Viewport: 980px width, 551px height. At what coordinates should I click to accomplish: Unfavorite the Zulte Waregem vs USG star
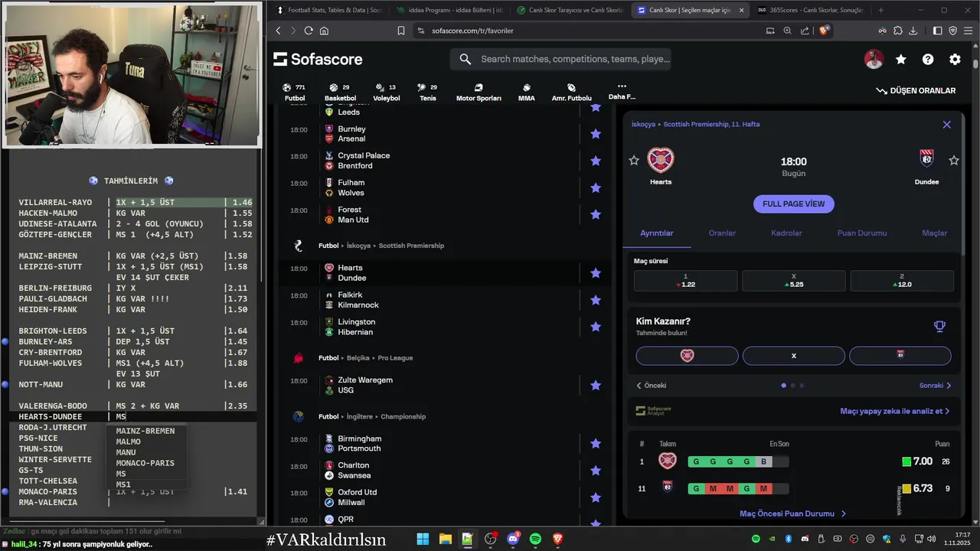(596, 385)
